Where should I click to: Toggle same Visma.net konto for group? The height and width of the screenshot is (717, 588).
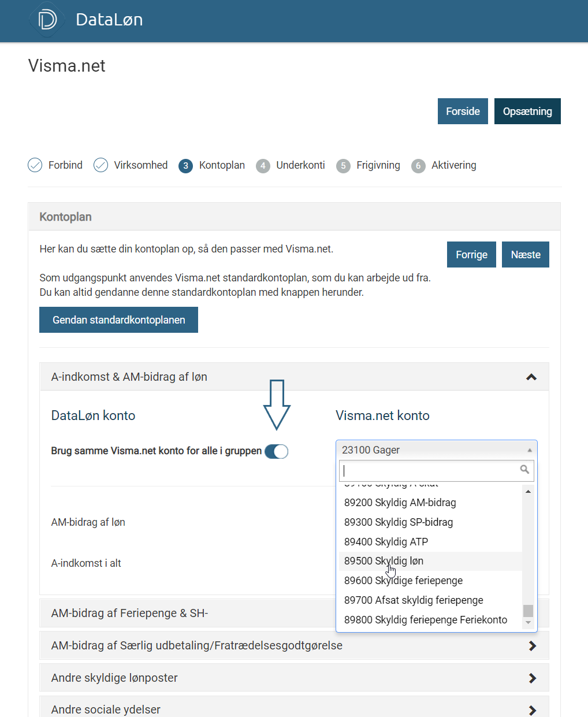(277, 451)
